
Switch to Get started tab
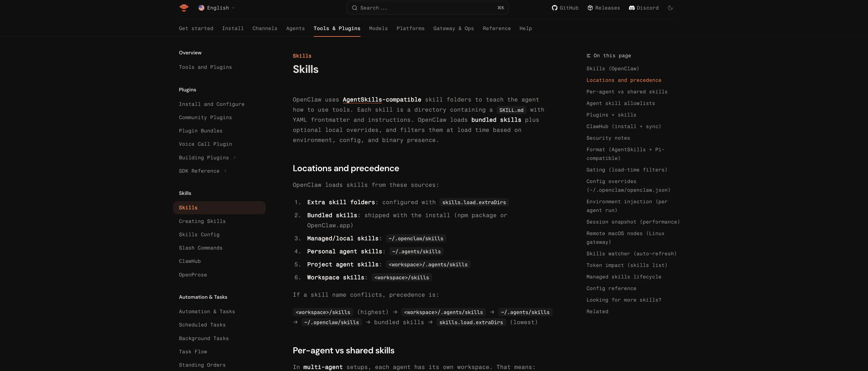(x=196, y=28)
